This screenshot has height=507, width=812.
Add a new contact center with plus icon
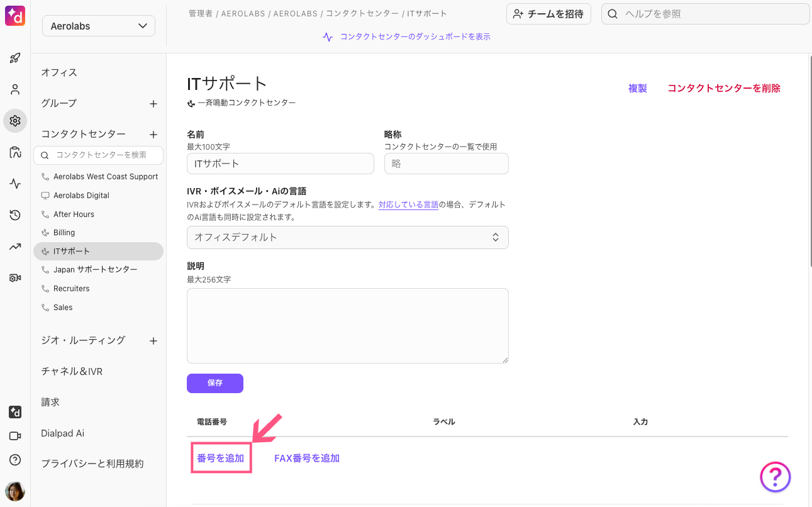tap(153, 135)
